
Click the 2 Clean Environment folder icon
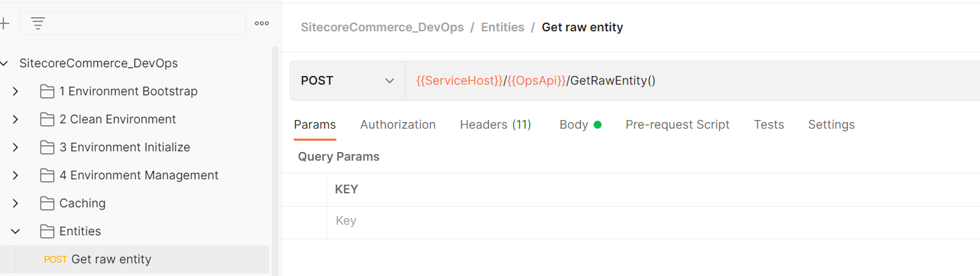(47, 119)
